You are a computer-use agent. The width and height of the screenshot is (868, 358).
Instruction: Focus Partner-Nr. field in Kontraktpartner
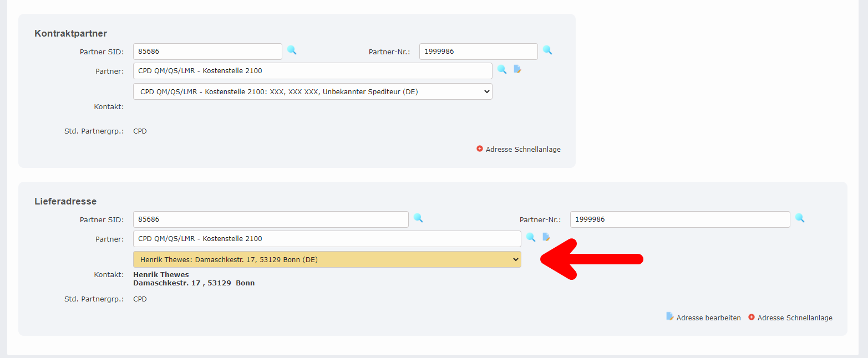click(x=479, y=52)
